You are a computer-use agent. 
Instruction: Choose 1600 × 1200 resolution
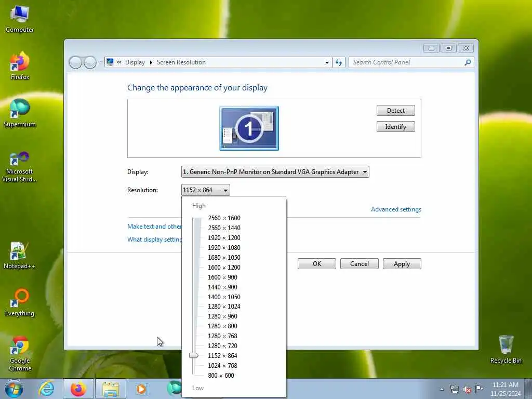coord(224,267)
